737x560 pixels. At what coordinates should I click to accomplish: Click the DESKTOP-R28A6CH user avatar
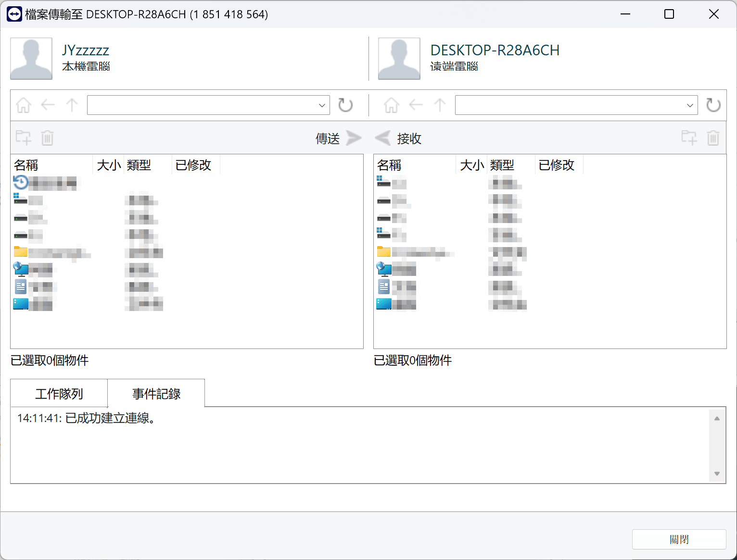pos(399,59)
